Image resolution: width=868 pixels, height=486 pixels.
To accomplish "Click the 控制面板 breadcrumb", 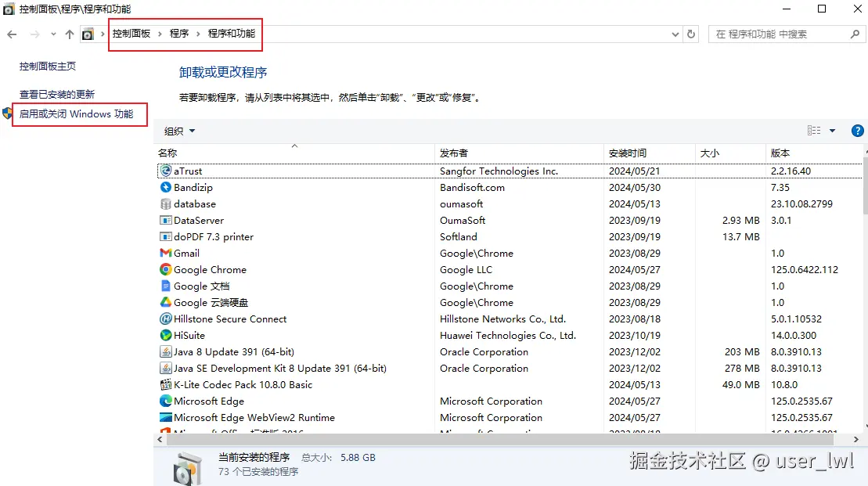I will point(131,34).
